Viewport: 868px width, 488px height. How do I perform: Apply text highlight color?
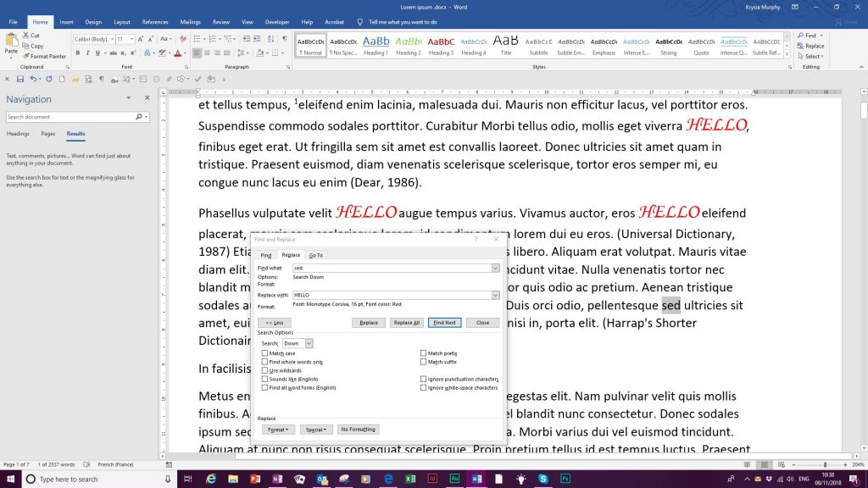tap(161, 53)
